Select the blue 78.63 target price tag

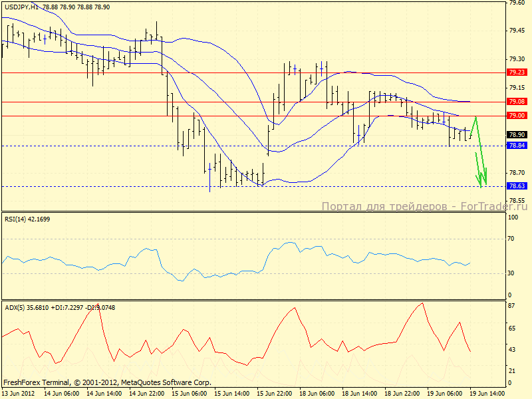(x=517, y=186)
